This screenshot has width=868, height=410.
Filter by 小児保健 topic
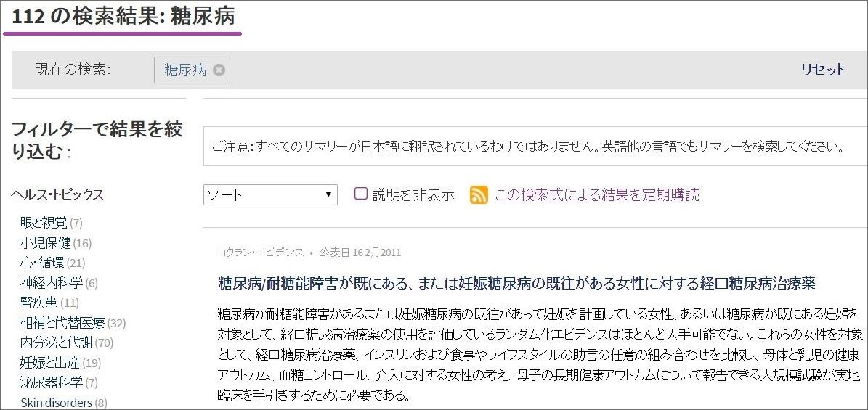[x=45, y=243]
